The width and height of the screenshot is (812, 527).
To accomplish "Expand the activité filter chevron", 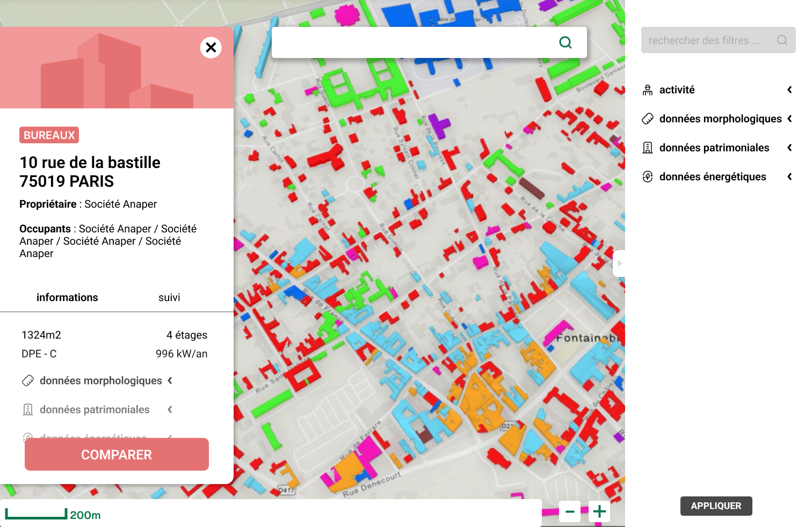I will coord(789,90).
